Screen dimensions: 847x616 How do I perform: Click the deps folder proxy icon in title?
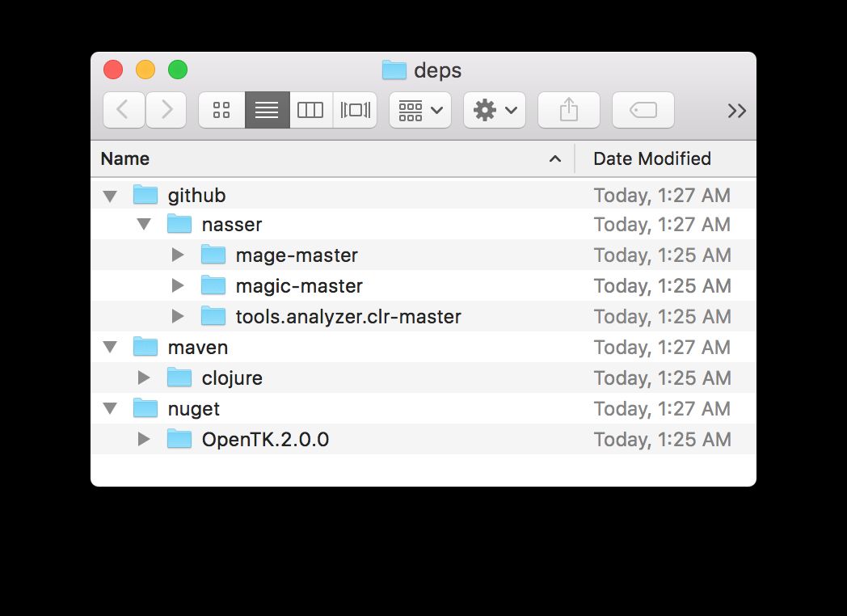(394, 70)
